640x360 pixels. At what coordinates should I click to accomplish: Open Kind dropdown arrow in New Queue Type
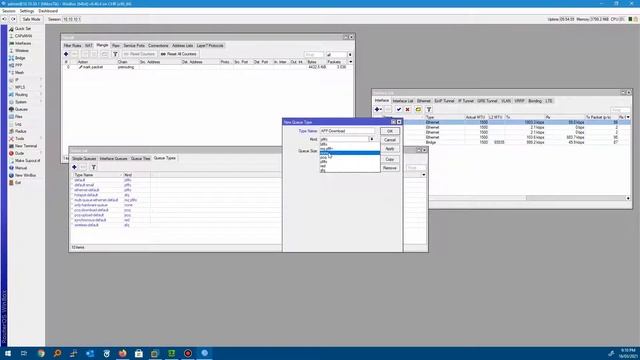coord(371,139)
